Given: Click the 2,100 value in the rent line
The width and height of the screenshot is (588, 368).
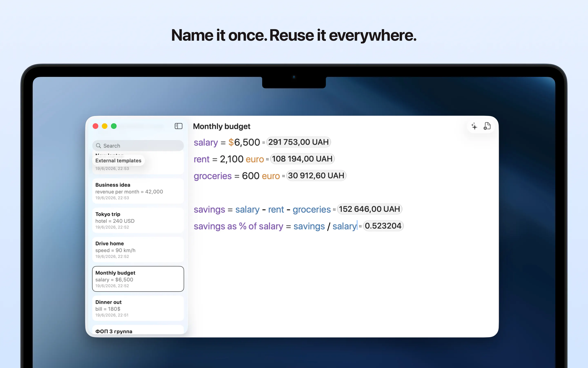Looking at the screenshot, I should tap(232, 159).
